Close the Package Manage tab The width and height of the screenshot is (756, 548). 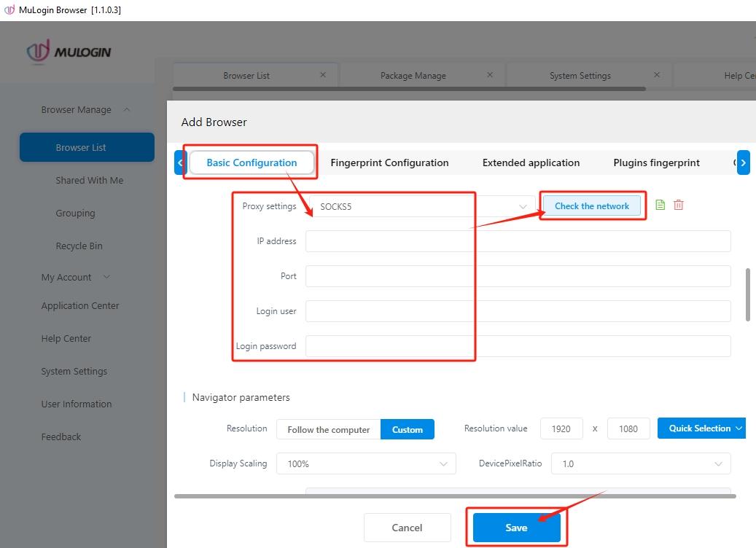click(490, 75)
